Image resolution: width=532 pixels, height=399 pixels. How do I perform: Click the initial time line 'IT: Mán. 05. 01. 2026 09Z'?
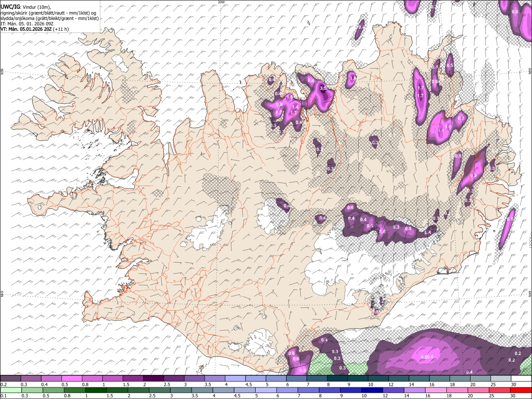(27, 24)
